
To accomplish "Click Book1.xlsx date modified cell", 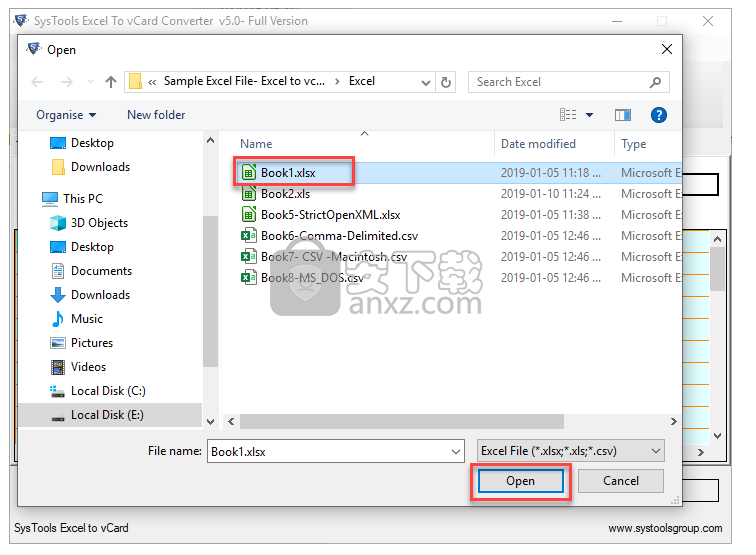I will (551, 173).
